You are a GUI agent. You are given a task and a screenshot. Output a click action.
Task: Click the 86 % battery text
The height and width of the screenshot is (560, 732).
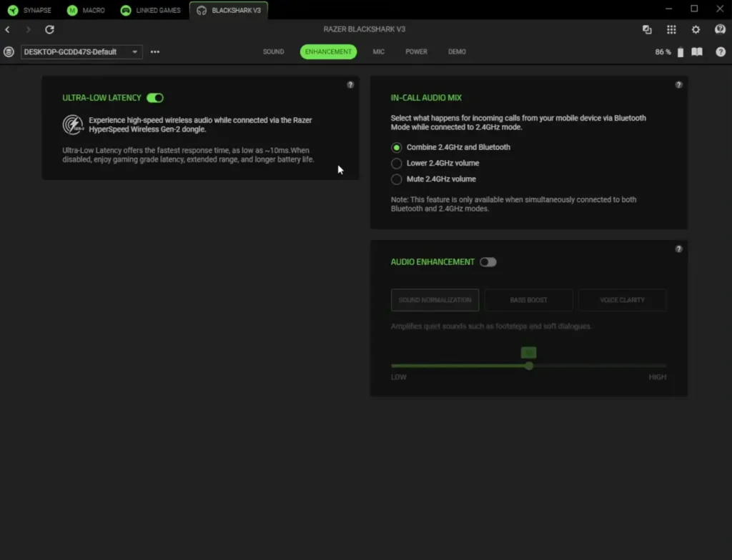coord(663,52)
